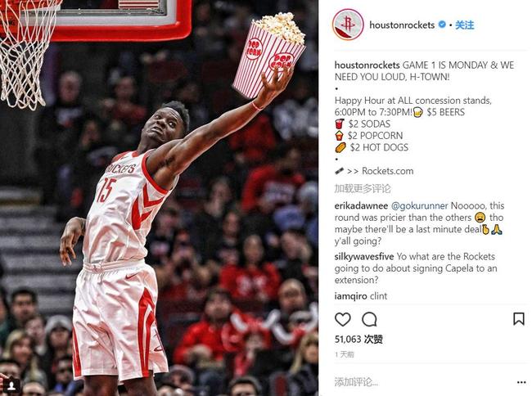Click the Houston Rockets profile avatar
532x396 pixels.
tap(348, 25)
